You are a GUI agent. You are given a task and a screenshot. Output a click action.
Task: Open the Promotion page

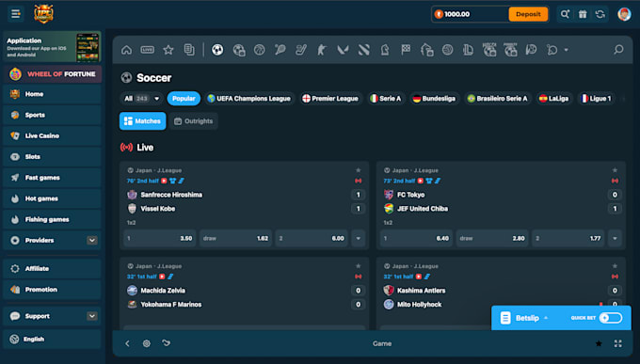(52, 290)
